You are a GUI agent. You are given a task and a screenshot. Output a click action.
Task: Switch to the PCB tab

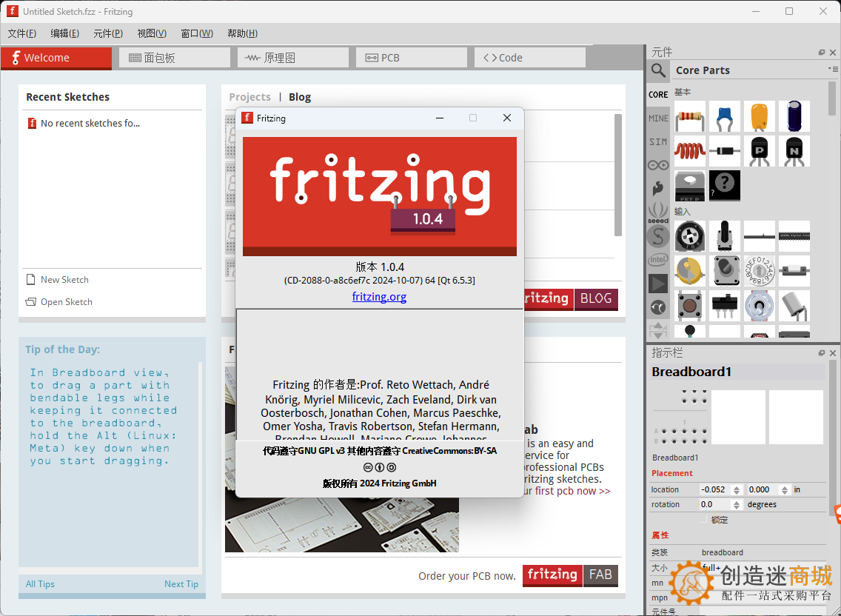pos(412,58)
